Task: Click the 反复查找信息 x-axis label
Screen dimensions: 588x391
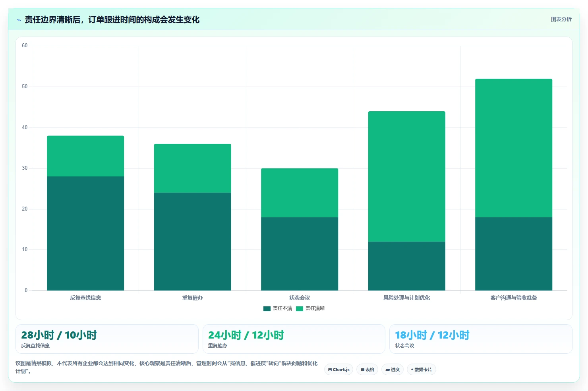Action: pos(85,298)
